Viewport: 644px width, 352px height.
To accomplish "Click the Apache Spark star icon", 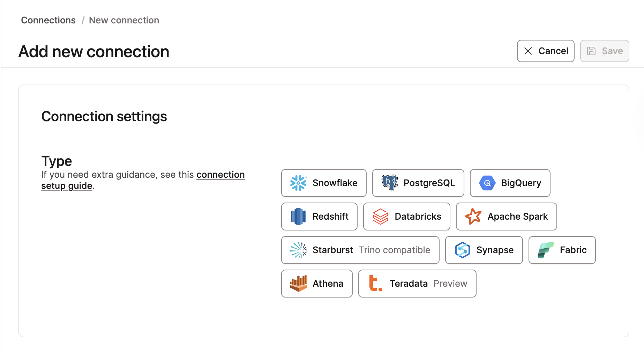I will (x=473, y=217).
